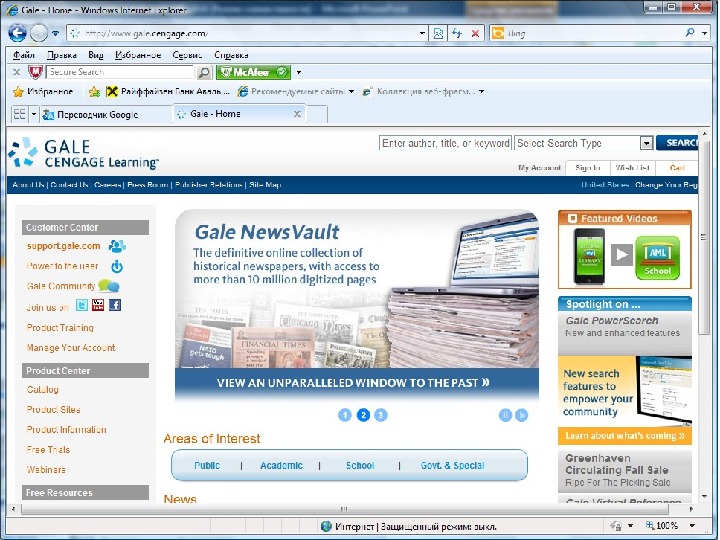Click Learn about what's coming banner
The width and height of the screenshot is (720, 540).
tap(625, 436)
